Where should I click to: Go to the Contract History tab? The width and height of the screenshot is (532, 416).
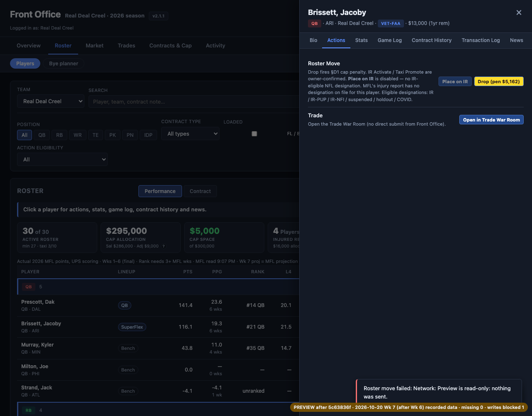tap(431, 40)
